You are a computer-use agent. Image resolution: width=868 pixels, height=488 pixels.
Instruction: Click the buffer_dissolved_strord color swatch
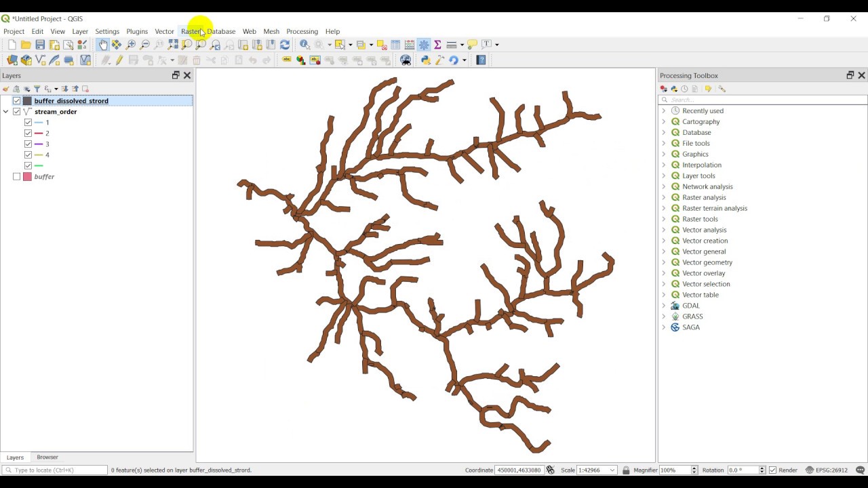[28, 101]
